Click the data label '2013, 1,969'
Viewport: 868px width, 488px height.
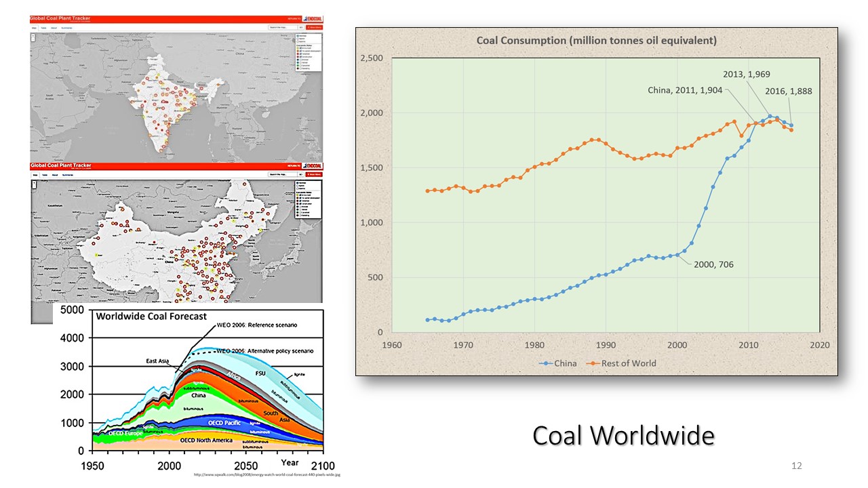coord(747,75)
